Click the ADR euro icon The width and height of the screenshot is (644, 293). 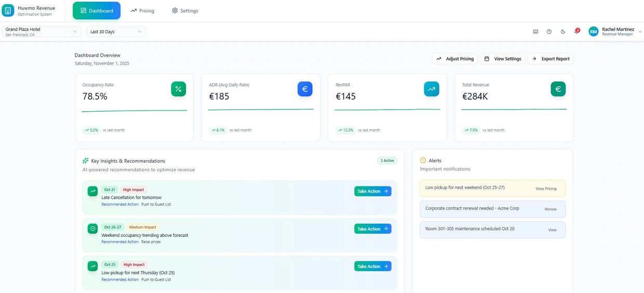click(305, 89)
